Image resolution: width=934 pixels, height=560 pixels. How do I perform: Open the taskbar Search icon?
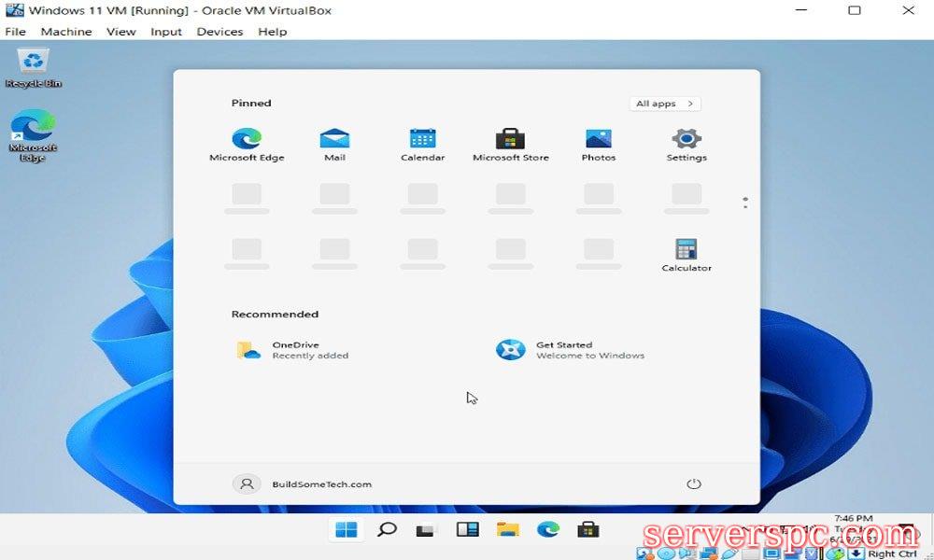[387, 530]
